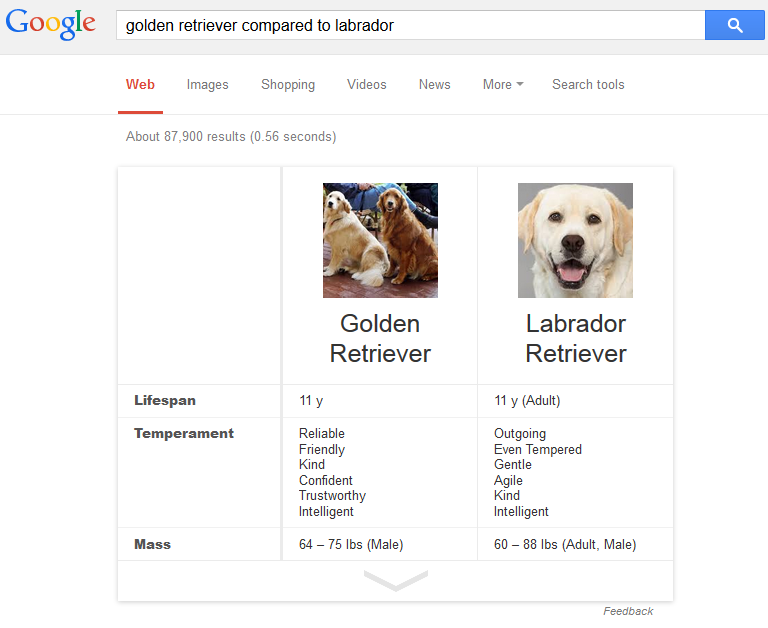Open the Golden Retriever title link
The width and height of the screenshot is (768, 628).
(x=380, y=338)
